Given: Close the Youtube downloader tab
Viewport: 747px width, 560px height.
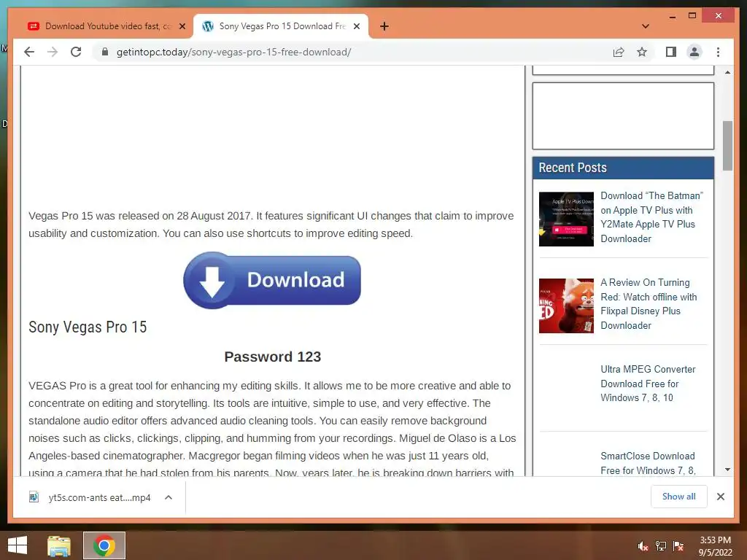Looking at the screenshot, I should coord(182,26).
